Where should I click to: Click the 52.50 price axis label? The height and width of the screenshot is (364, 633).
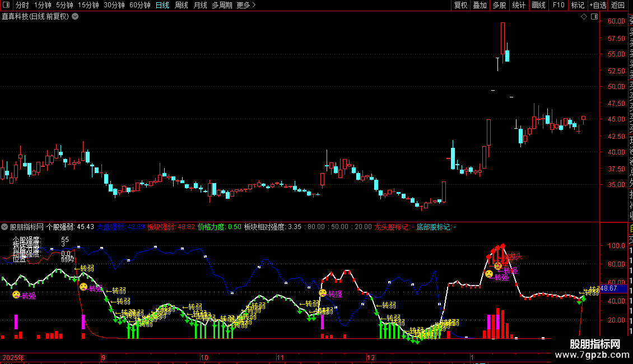click(x=616, y=71)
